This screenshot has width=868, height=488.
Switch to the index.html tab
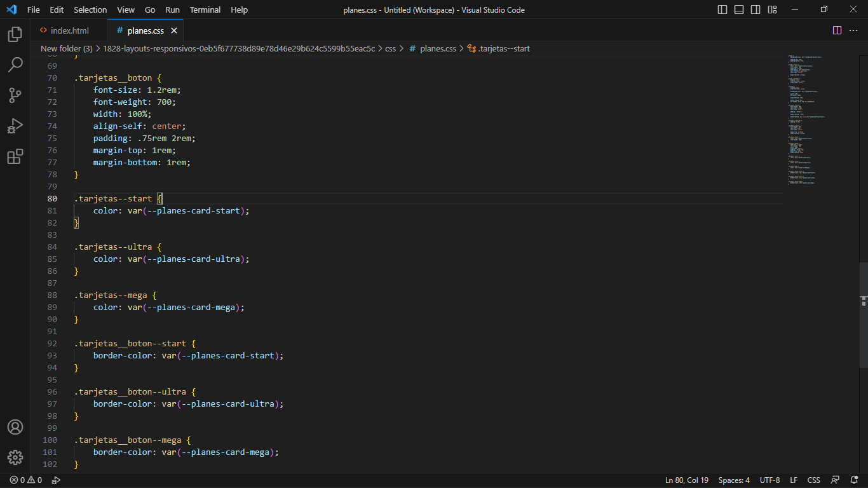(x=69, y=30)
